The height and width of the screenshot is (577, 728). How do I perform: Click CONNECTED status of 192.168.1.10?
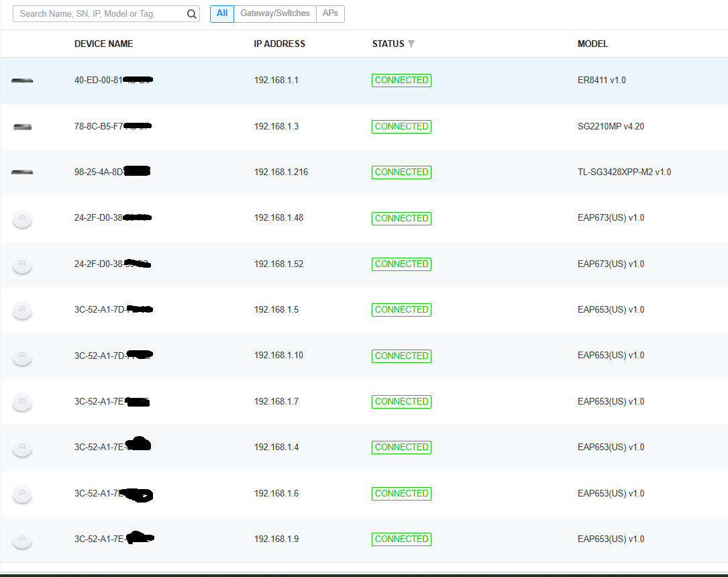click(x=401, y=356)
